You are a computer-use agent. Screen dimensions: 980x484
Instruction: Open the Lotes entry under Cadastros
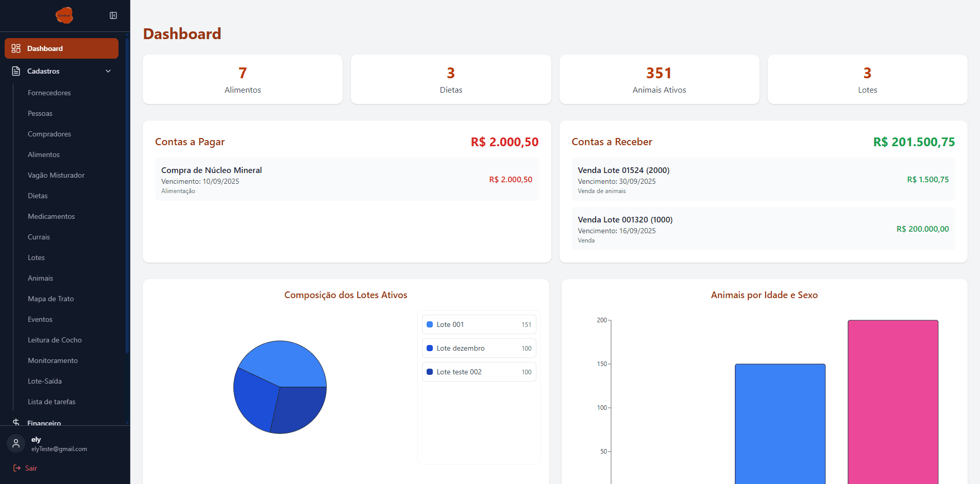36,257
